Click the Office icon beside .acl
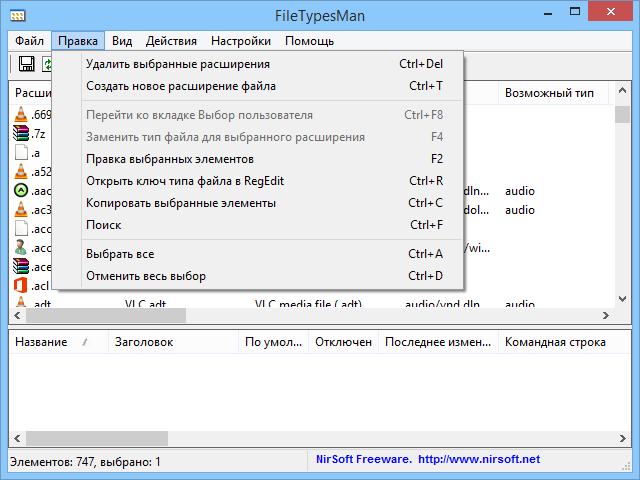 pos(21,285)
